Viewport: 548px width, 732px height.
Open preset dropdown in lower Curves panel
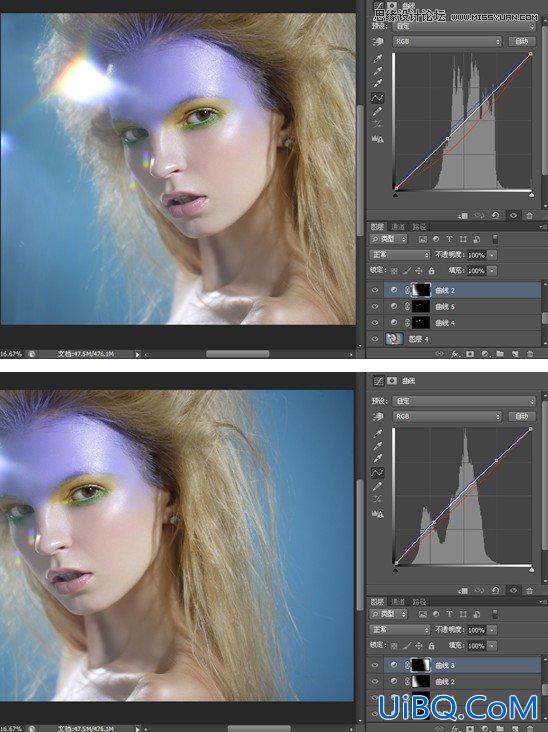click(464, 401)
